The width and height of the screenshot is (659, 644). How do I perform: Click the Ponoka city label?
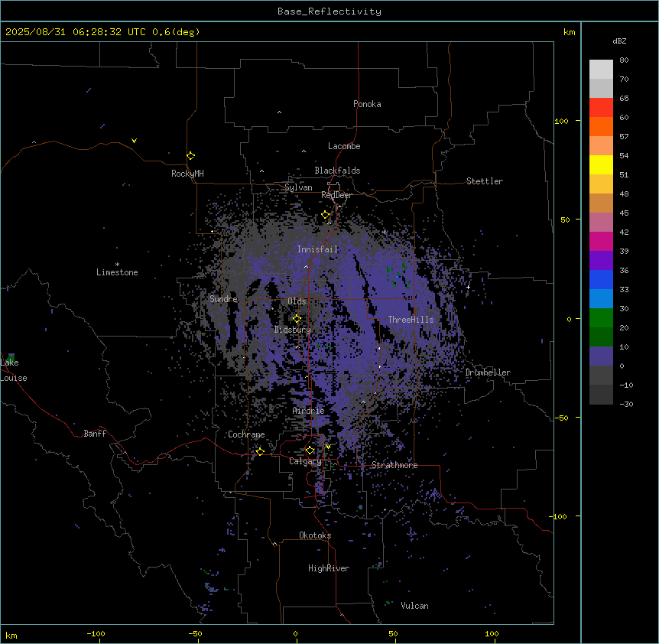[x=367, y=104]
